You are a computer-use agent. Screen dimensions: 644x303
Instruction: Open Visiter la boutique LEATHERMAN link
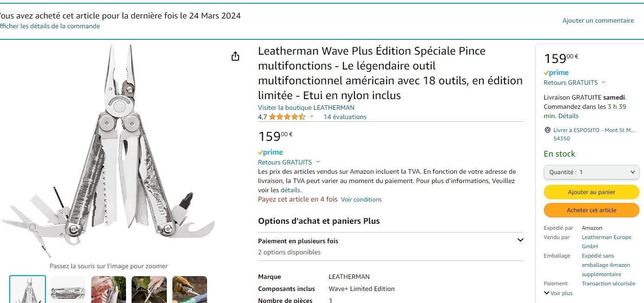306,107
